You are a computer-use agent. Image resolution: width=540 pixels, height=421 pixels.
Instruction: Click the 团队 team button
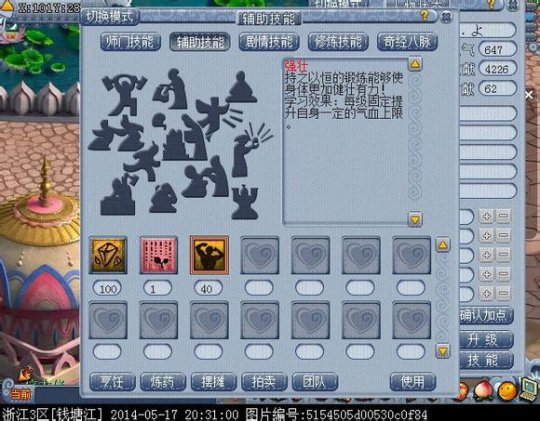[x=315, y=382]
